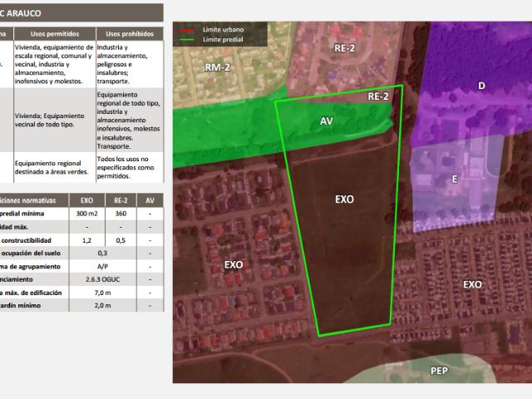
Task: Click the 360 value under RE-2 column
Action: click(x=121, y=214)
